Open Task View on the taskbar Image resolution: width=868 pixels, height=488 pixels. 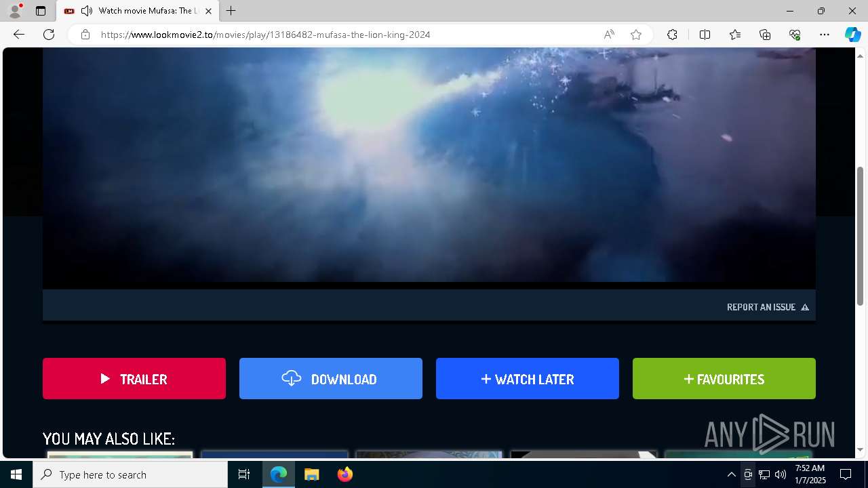[244, 474]
